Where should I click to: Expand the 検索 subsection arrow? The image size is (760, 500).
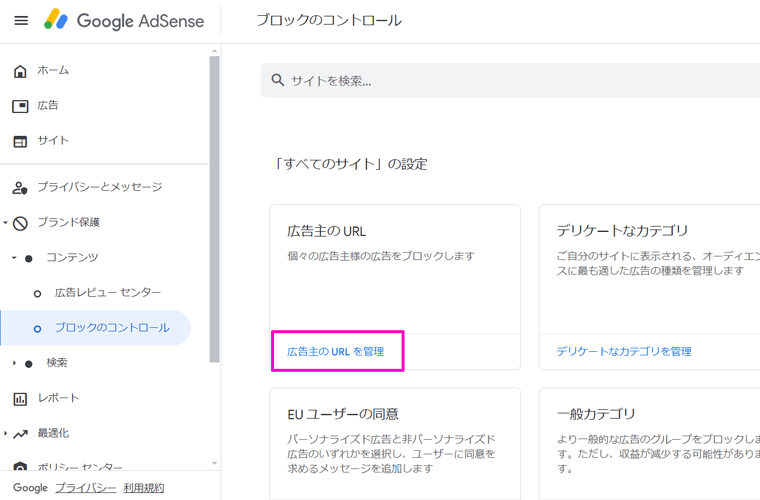coord(14,363)
